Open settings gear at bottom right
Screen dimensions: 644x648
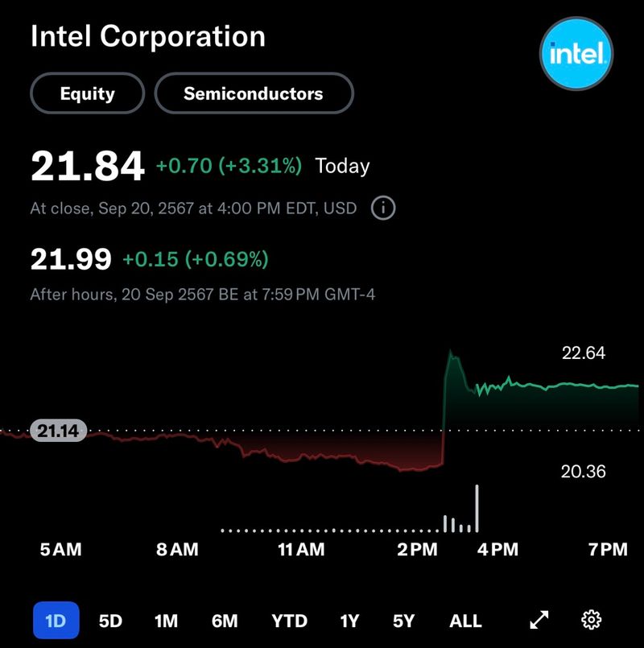pos(592,621)
